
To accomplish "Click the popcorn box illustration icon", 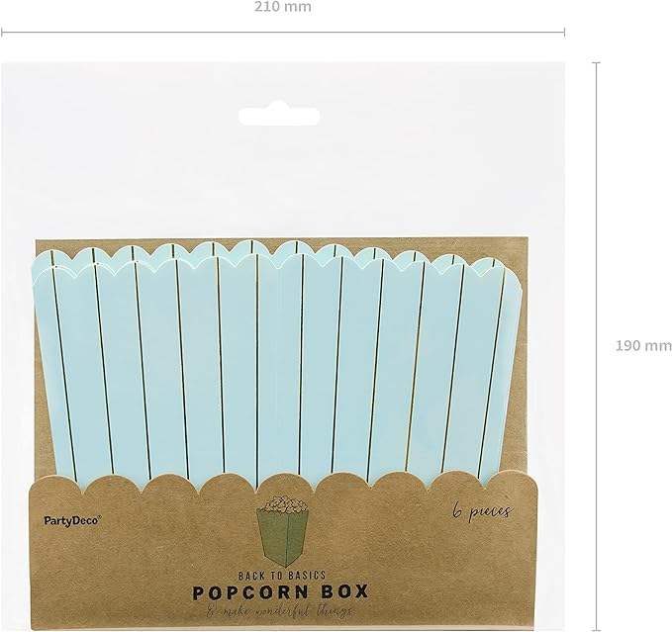I will (x=279, y=530).
